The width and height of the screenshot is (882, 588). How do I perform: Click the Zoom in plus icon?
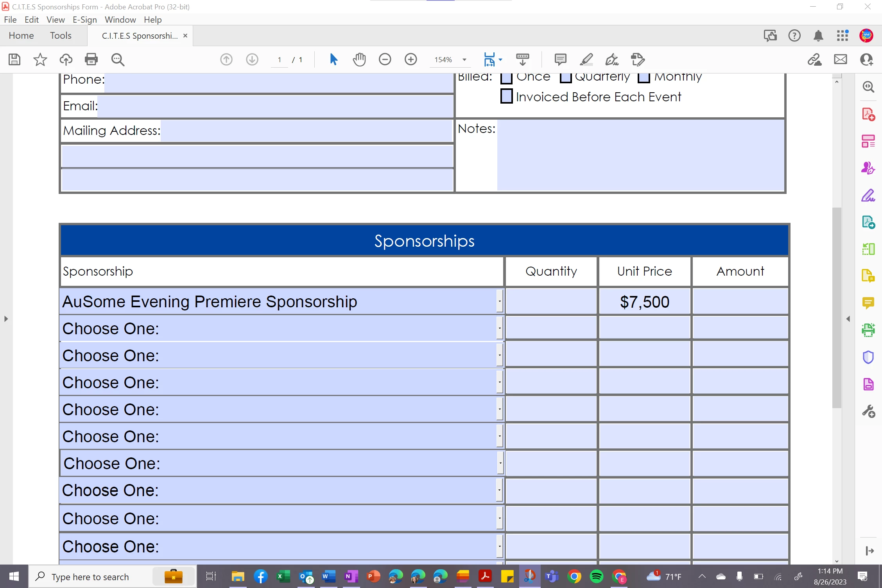click(x=411, y=59)
